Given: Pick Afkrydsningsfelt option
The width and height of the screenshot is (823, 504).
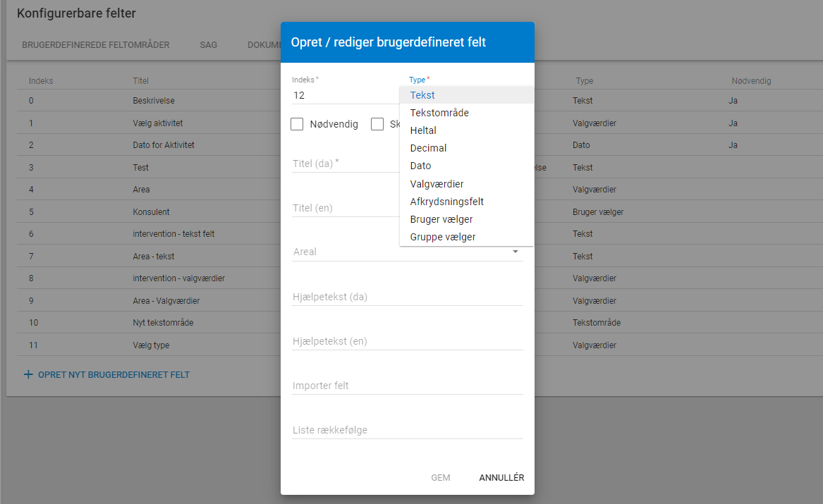Looking at the screenshot, I should click(x=467, y=202).
